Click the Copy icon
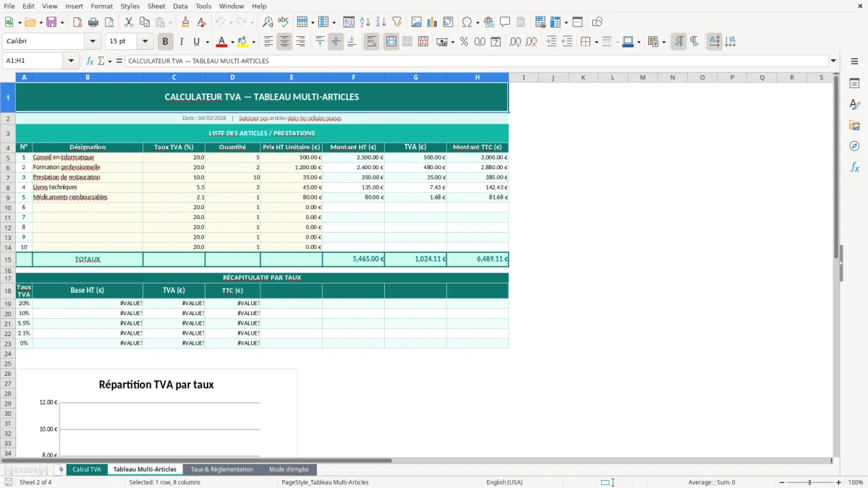868x488 pixels. coord(145,22)
